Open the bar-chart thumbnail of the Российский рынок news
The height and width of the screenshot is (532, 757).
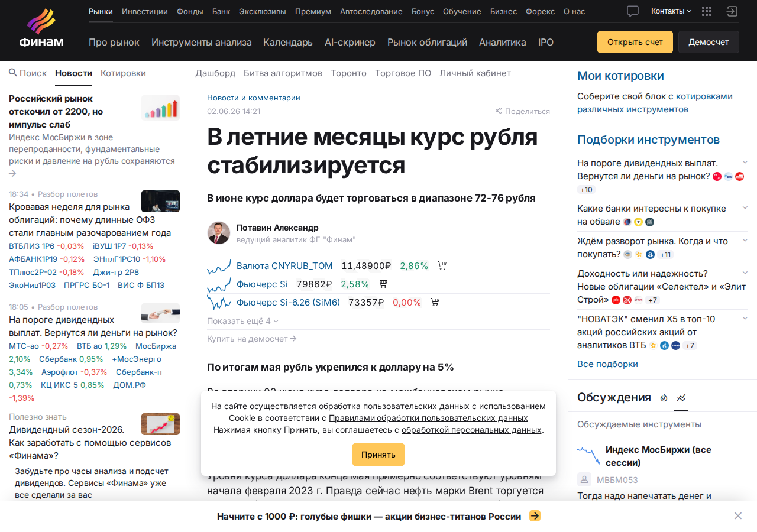pos(160,108)
